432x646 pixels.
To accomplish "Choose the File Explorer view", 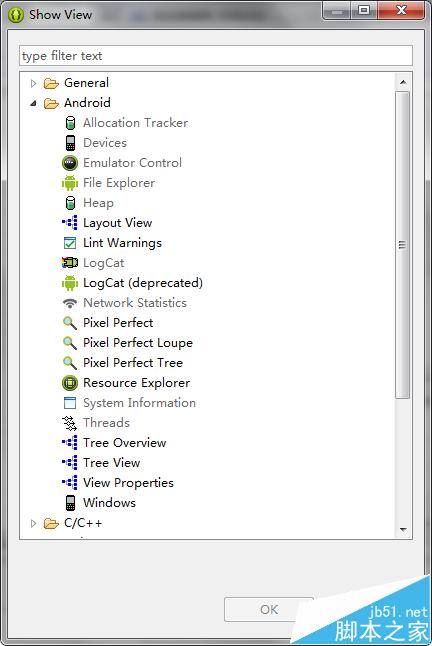I will pyautogui.click(x=119, y=183).
